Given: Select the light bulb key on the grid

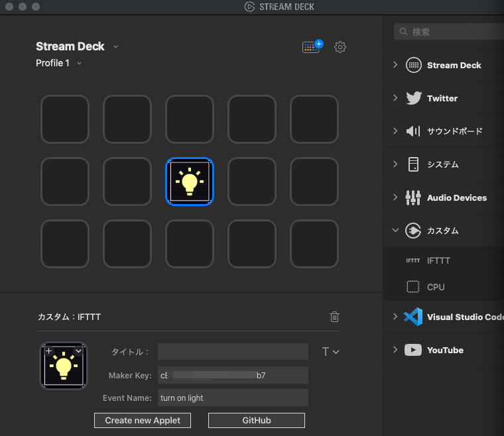Looking at the screenshot, I should (x=190, y=182).
